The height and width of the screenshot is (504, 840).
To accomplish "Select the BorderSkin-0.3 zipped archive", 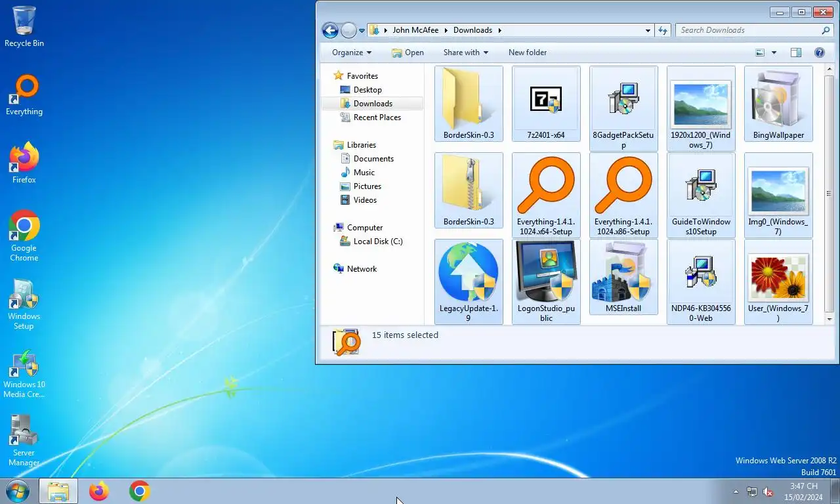I will tap(469, 190).
